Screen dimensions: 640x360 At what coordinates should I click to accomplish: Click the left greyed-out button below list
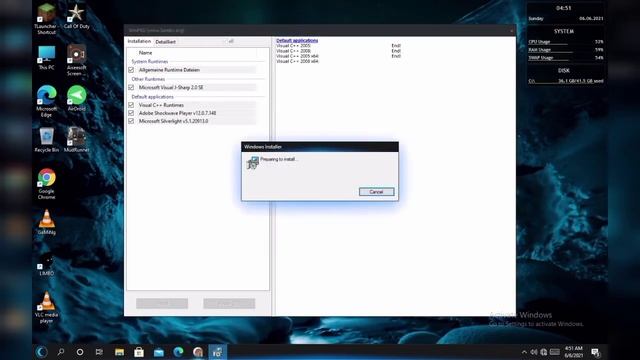pyautogui.click(x=162, y=303)
